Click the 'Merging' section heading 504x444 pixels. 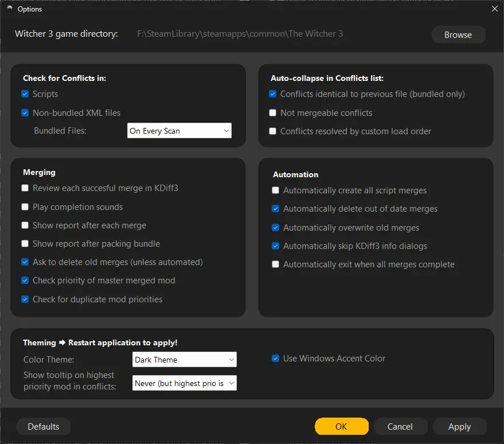point(39,172)
